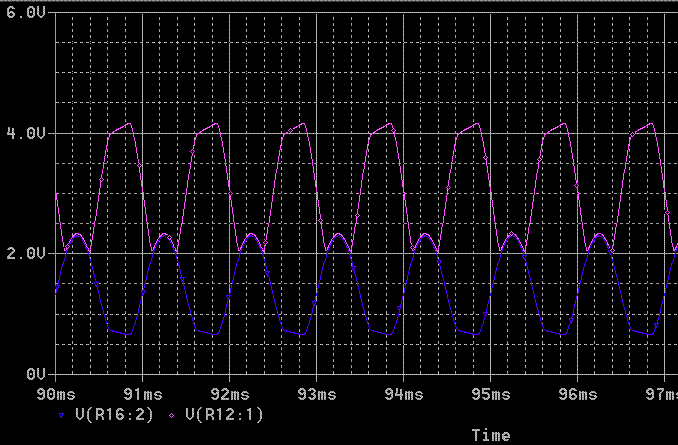Click the blue trace peak between 93ms and 94ms
The image size is (678, 445).
click(339, 234)
